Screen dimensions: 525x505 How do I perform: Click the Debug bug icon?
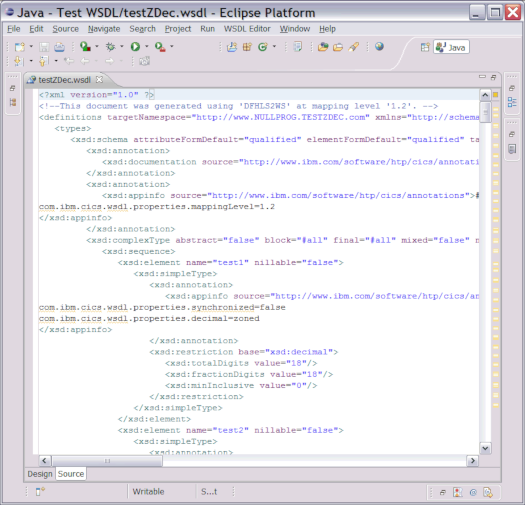(x=110, y=47)
